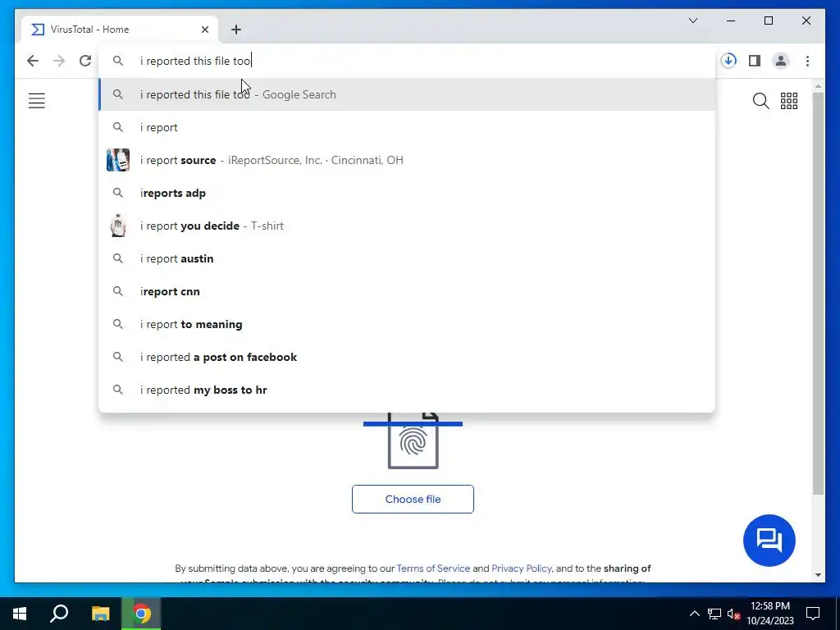The width and height of the screenshot is (840, 630).
Task: Open the Chrome profile avatar
Action: [781, 61]
